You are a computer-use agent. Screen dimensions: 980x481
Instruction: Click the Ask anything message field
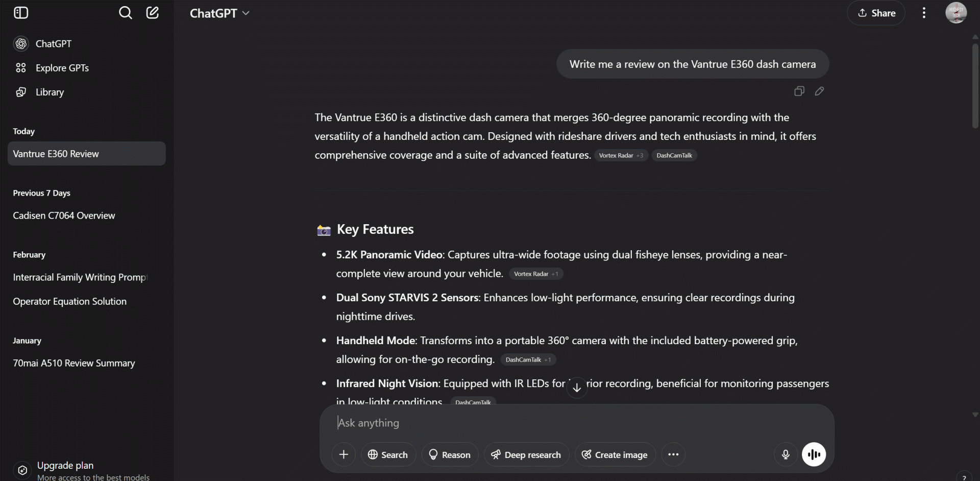577,423
